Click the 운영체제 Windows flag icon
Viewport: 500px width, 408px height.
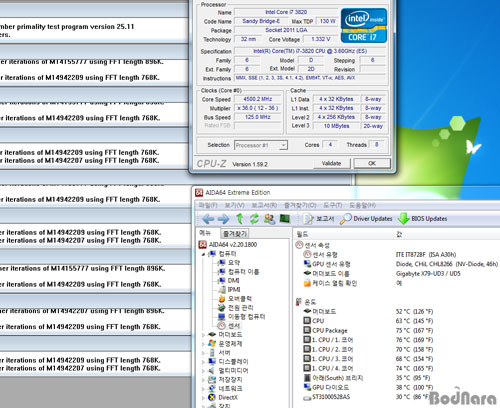(212, 343)
